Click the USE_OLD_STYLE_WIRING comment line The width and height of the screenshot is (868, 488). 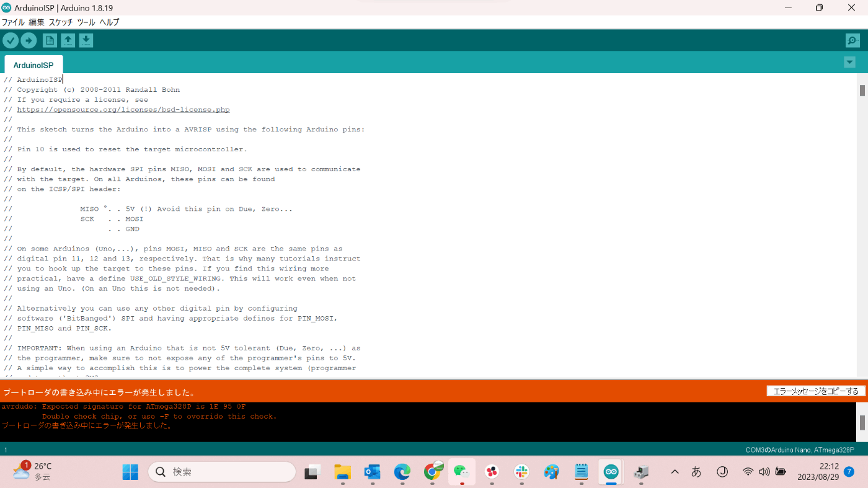tap(180, 278)
